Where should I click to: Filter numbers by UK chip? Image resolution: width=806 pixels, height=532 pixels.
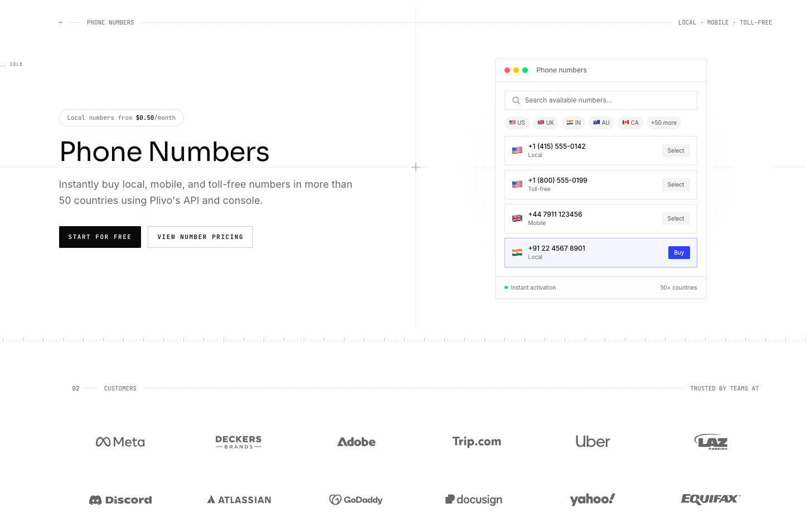pos(546,123)
